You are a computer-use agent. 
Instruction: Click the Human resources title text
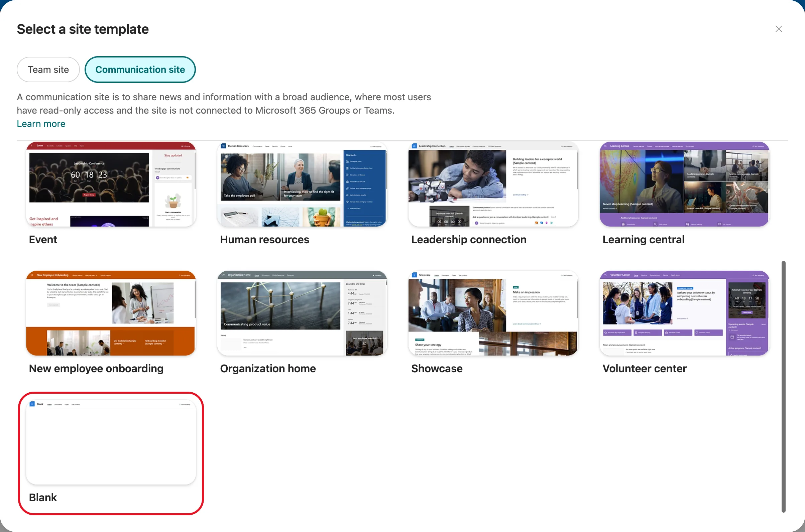(x=265, y=240)
